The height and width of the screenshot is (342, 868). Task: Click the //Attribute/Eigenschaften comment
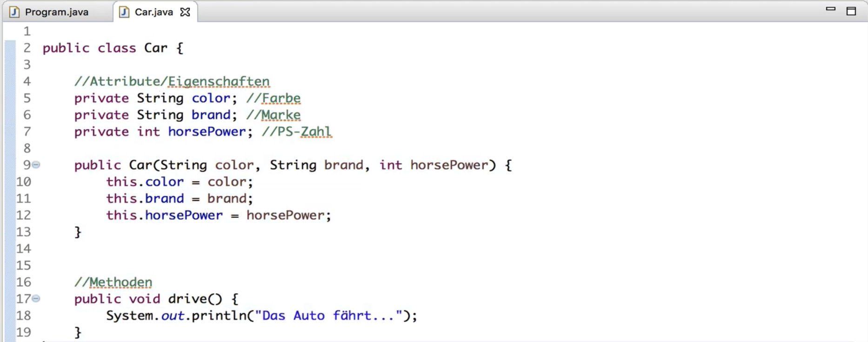tap(172, 81)
